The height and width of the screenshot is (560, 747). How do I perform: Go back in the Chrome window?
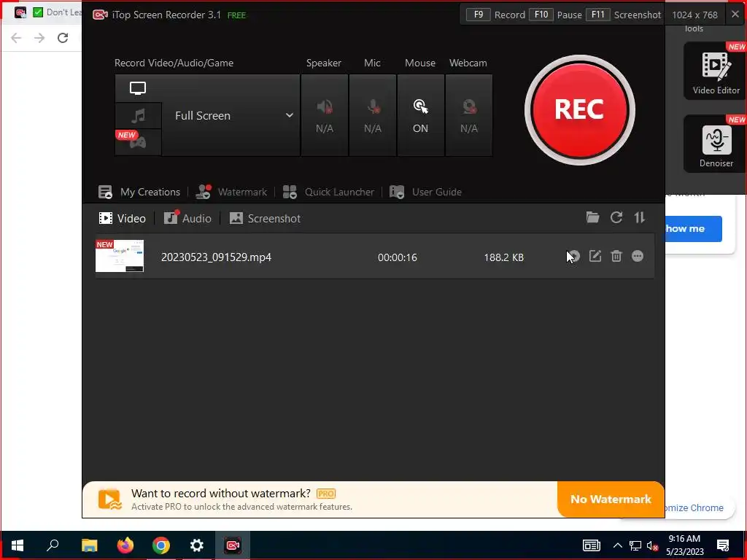coord(16,38)
